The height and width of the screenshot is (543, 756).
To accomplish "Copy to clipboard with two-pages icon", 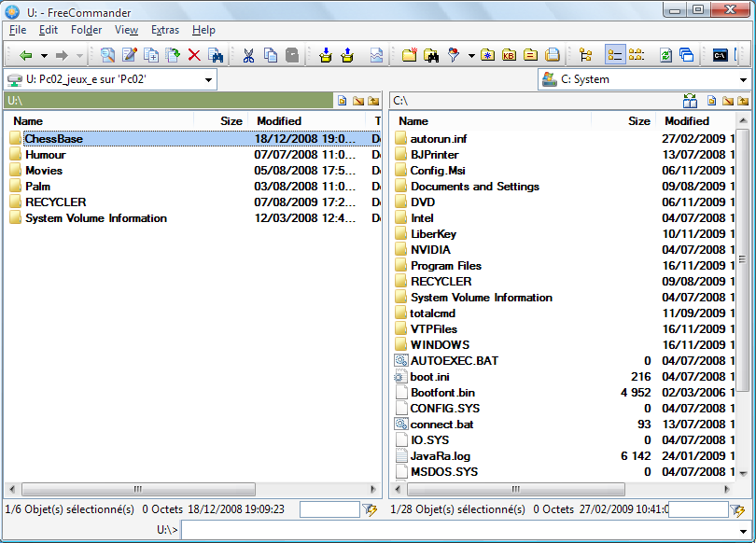I will point(271,55).
